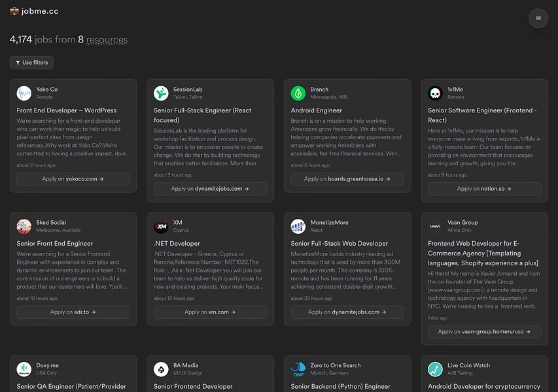Image resolution: width=558 pixels, height=392 pixels.
Task: Click the BA Media logo
Action: [161, 369]
